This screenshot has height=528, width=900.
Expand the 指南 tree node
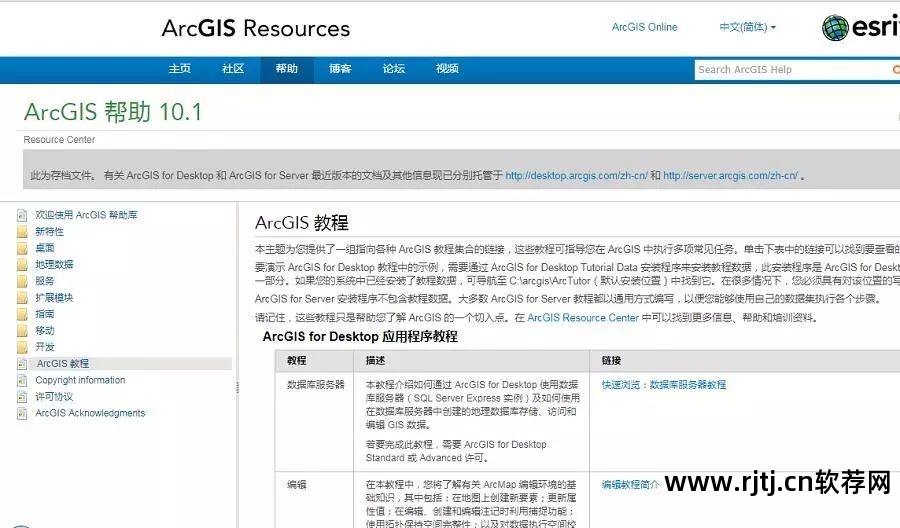pos(45,314)
